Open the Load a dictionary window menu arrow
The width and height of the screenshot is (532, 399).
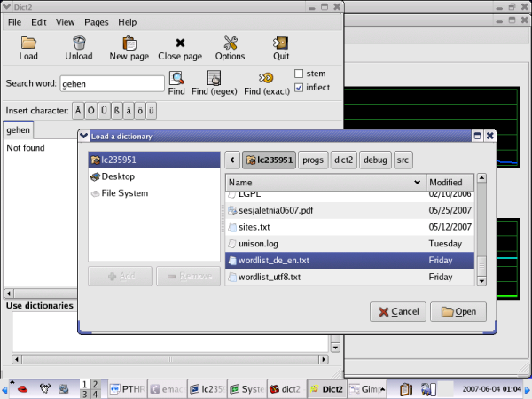[x=84, y=136]
